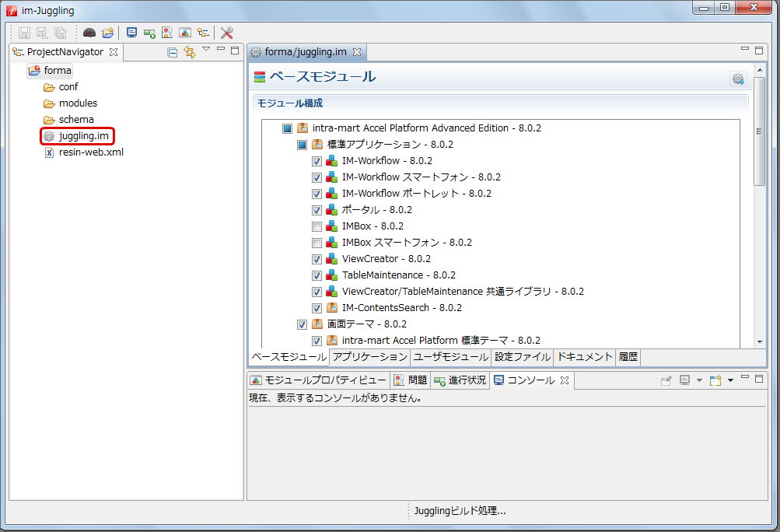780x532 pixels.
Task: Close the forma/juggling.im editor tab
Action: pos(357,52)
